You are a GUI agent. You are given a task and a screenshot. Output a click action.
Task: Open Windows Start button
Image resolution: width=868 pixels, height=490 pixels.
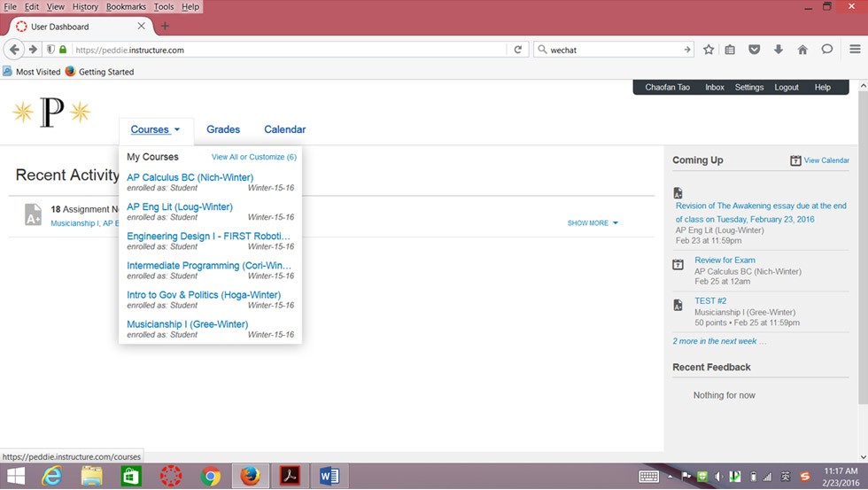click(x=16, y=476)
